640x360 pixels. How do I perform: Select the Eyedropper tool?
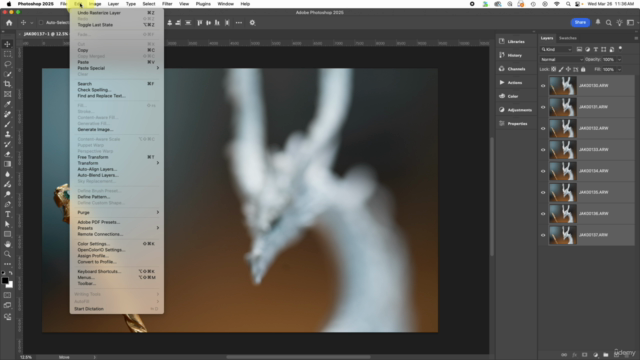click(x=7, y=104)
